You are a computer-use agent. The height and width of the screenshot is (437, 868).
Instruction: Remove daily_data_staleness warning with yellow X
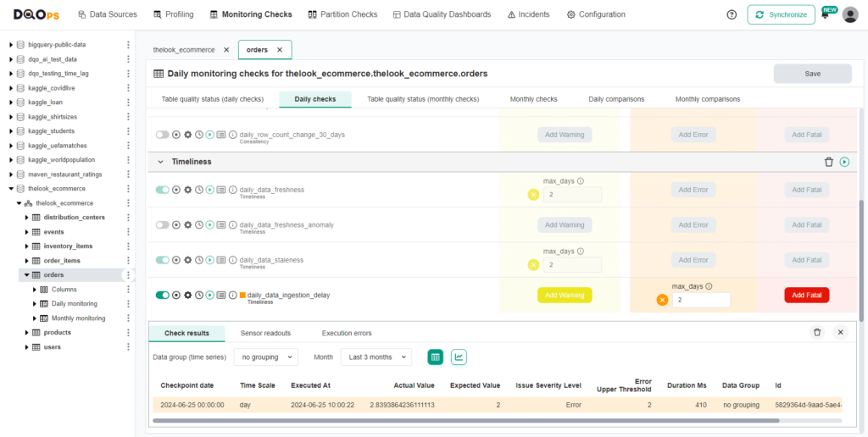click(533, 265)
